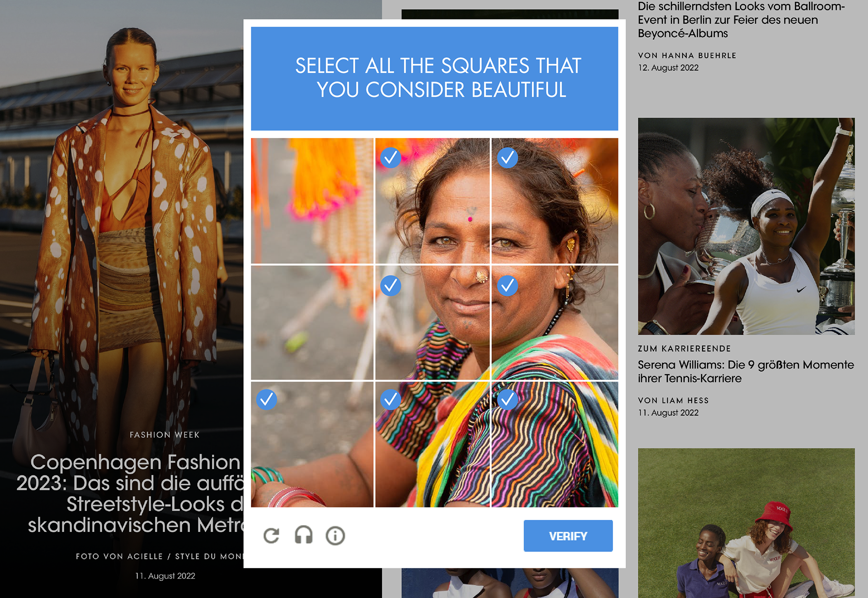Viewport: 868px width, 598px height.
Task: Uncheck the center captcha square with smile
Action: (x=432, y=323)
